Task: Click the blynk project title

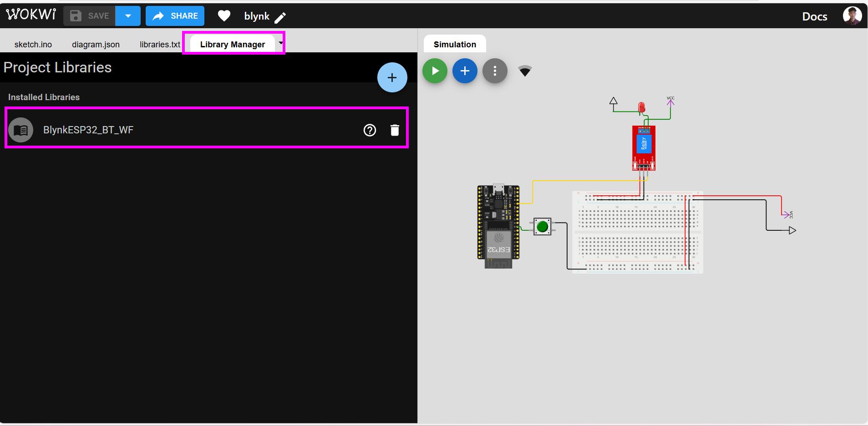Action: 257,16
